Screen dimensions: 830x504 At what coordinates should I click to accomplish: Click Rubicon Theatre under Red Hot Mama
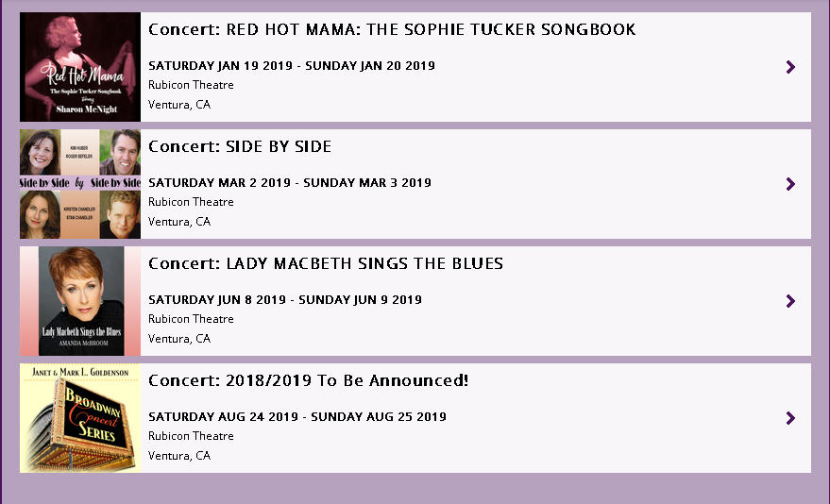pyautogui.click(x=191, y=85)
